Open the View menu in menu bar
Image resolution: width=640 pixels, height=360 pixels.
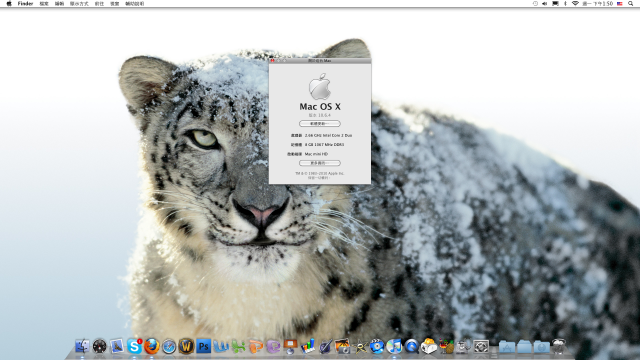[x=79, y=3]
